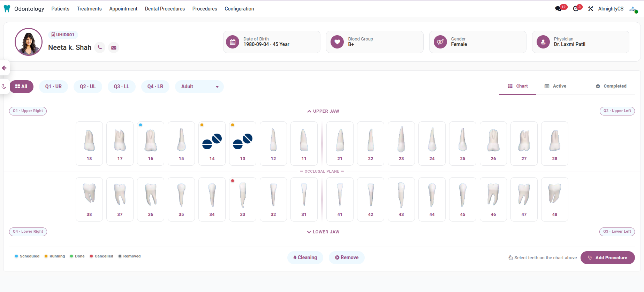Select lower tooth 46
Image resolution: width=644 pixels, height=292 pixels.
pos(493,199)
